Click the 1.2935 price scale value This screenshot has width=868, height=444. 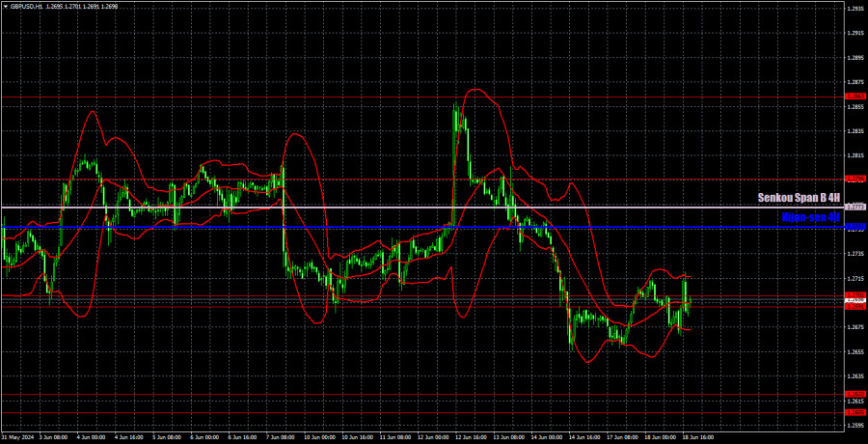[854, 9]
